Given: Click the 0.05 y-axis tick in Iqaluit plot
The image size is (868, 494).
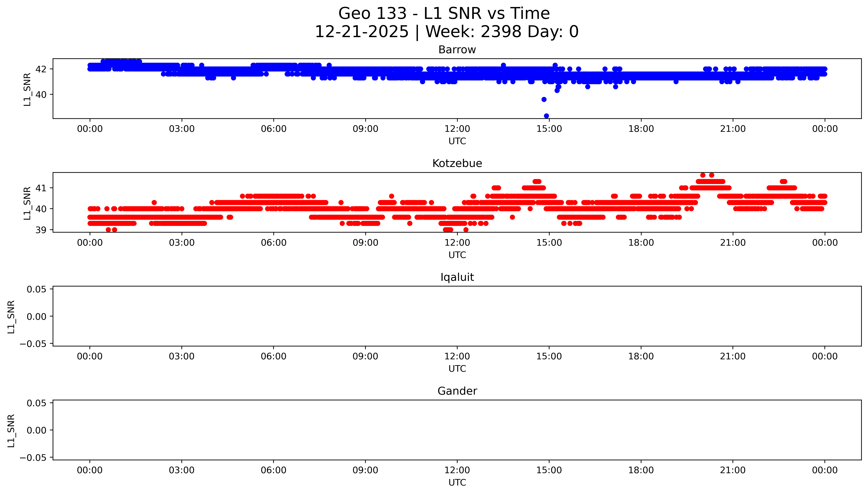Looking at the screenshot, I should (36, 289).
